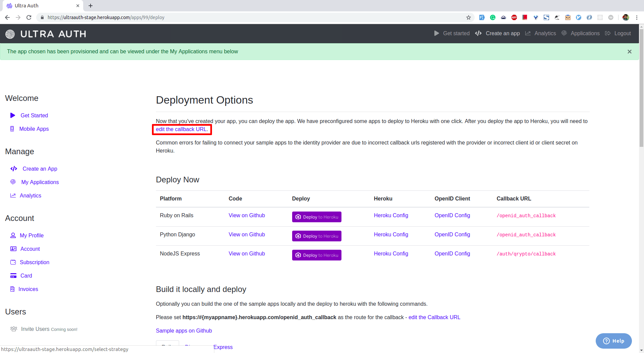Open Analytics using the sidebar chart icon
Image resolution: width=644 pixels, height=353 pixels.
(x=13, y=195)
